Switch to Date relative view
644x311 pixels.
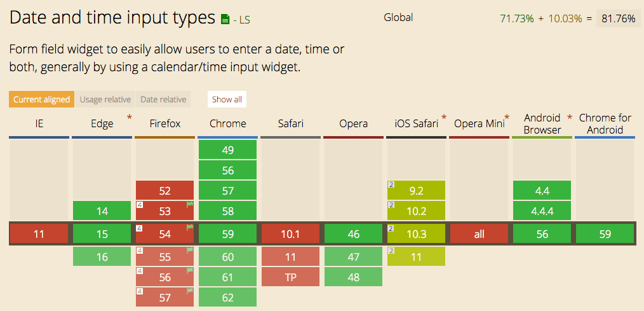[x=163, y=99]
